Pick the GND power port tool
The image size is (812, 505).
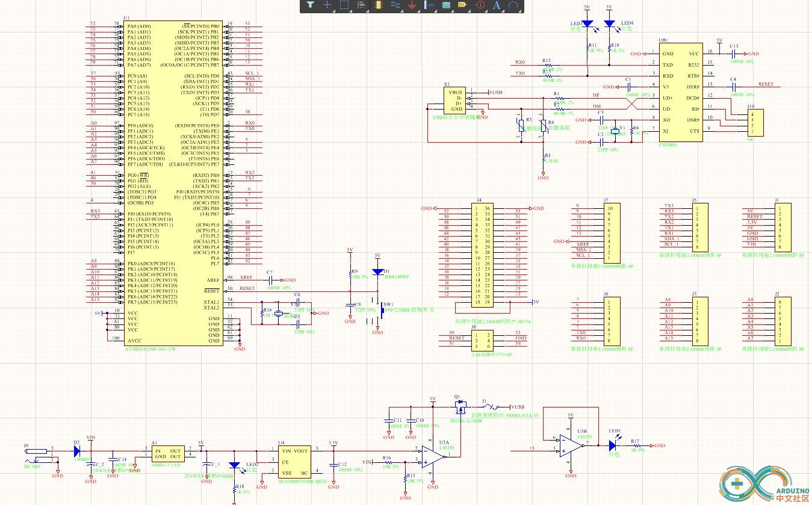pyautogui.click(x=412, y=5)
